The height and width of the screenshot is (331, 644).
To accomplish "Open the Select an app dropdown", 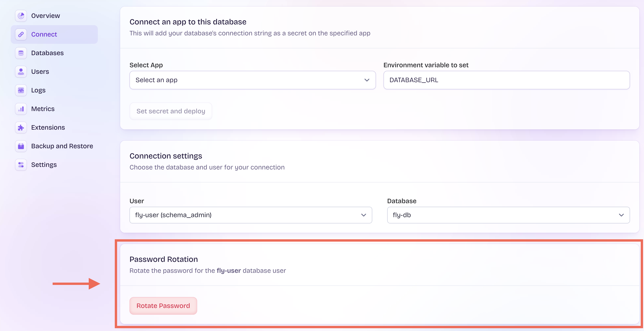I will (252, 80).
